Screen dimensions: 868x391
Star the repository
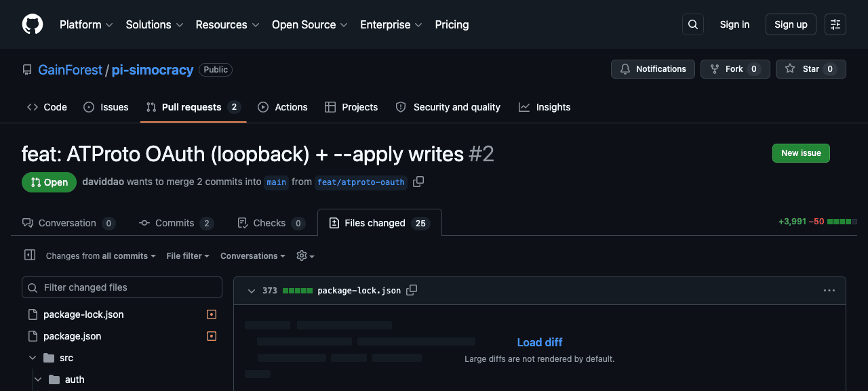pos(811,69)
